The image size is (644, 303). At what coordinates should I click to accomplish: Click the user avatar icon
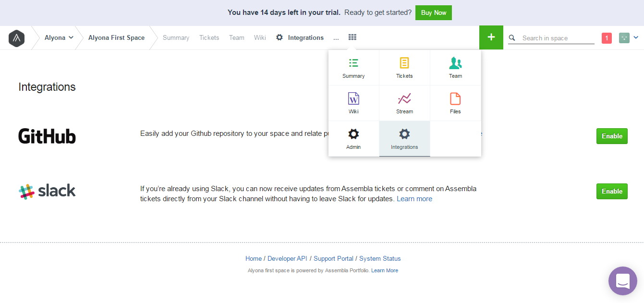pos(624,38)
